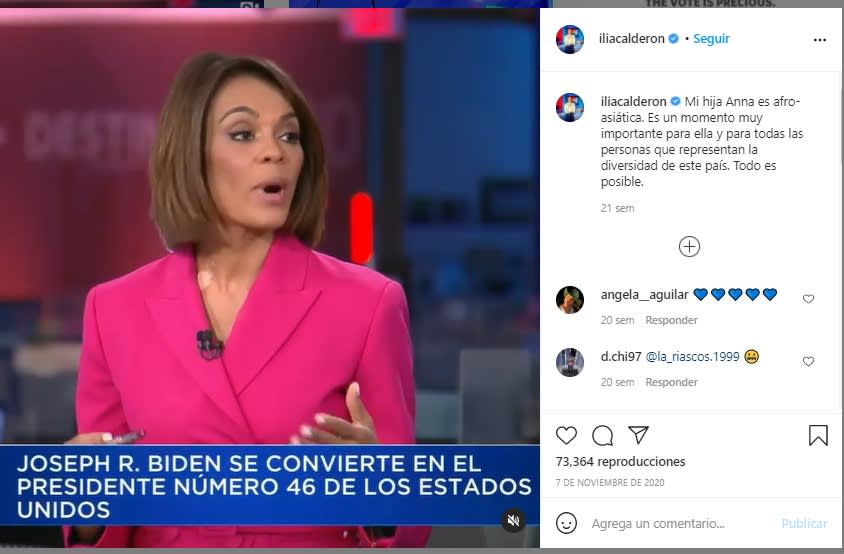Image resolution: width=844 pixels, height=554 pixels.
Task: Unmute the video with the speaker icon
Action: 513,520
